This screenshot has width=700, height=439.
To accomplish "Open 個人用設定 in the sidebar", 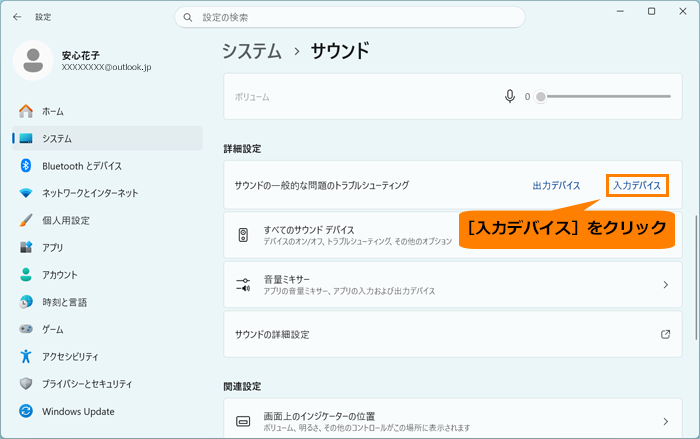I will 107,220.
